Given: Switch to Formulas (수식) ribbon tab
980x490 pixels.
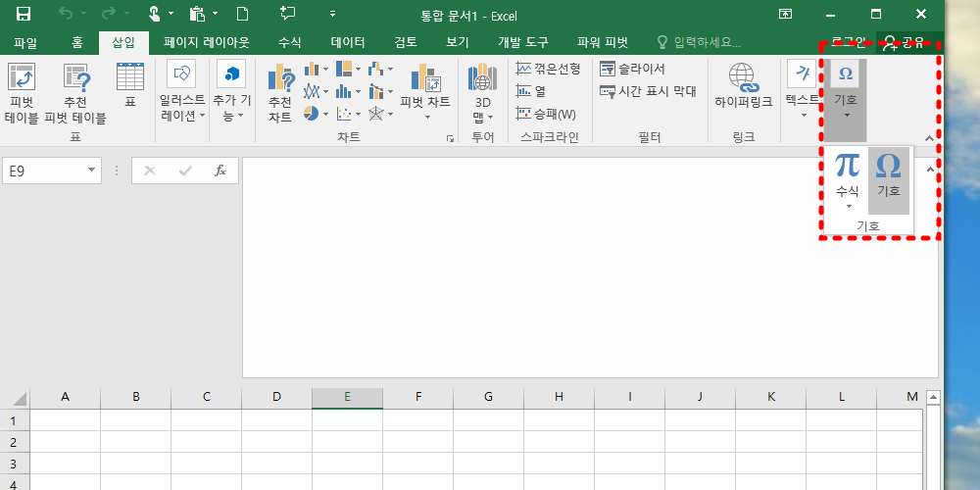Looking at the screenshot, I should point(289,42).
